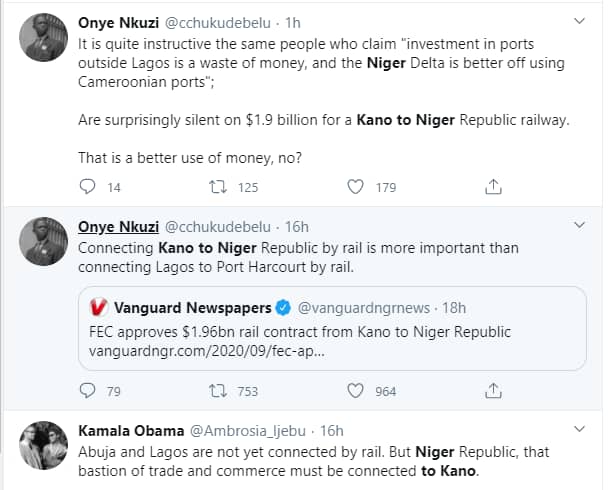The height and width of the screenshot is (490, 612).
Task: Retweet the tweet with 125 retweets
Action: 217,186
